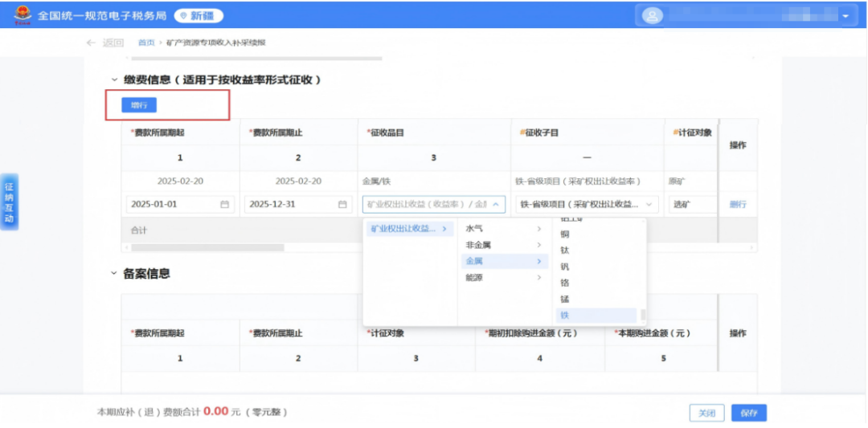Select 水气 category in the cascader
868x428 pixels.
(x=503, y=228)
